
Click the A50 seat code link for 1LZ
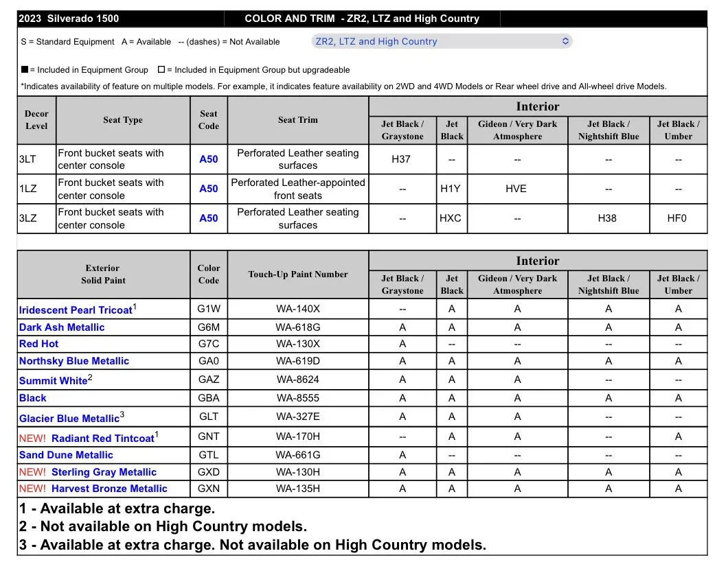pyautogui.click(x=209, y=189)
